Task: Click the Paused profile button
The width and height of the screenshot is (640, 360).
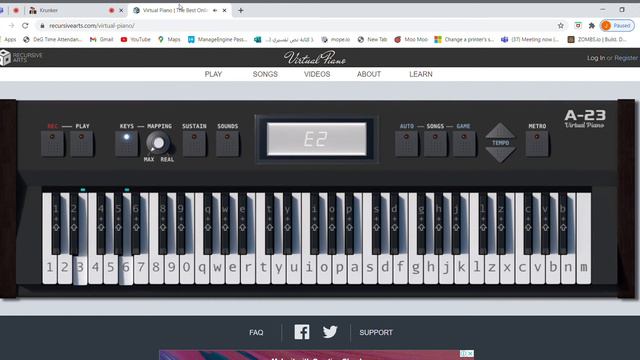Action: point(618,26)
